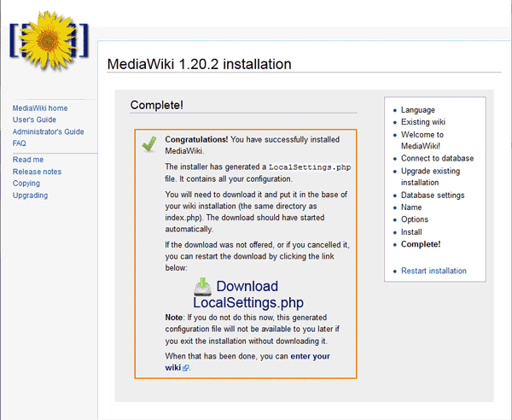The image size is (512, 420).
Task: Select Welcome to MediaWiki! step
Action: [422, 140]
